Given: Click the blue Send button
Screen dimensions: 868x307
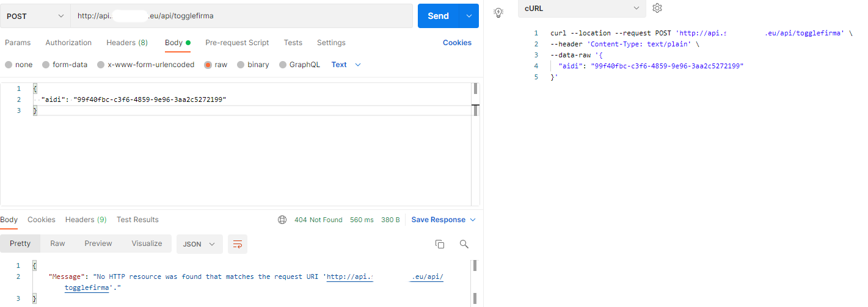Looking at the screenshot, I should click(x=438, y=16).
